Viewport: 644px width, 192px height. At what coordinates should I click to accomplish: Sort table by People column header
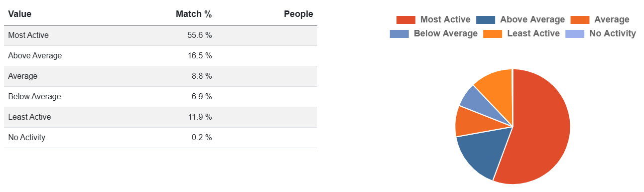[298, 14]
